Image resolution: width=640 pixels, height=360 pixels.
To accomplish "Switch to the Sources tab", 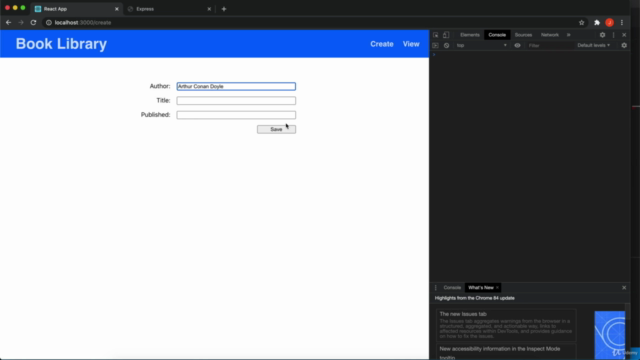I will tap(523, 35).
